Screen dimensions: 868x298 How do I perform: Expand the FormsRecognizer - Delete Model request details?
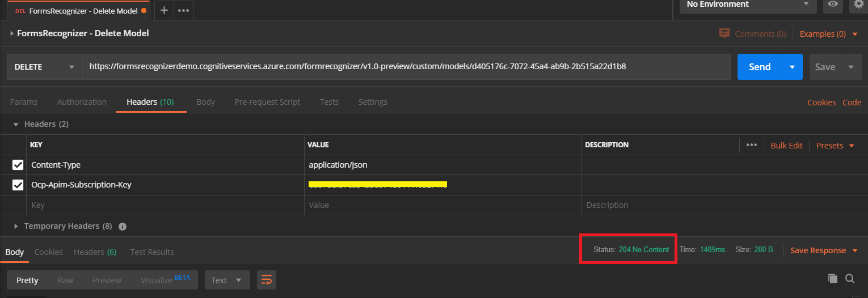pyautogui.click(x=12, y=33)
